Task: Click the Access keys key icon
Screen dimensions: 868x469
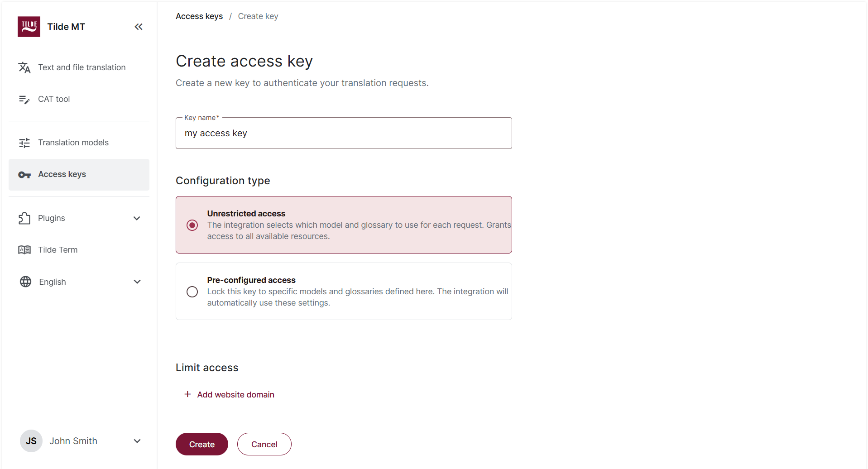Action: click(x=24, y=174)
